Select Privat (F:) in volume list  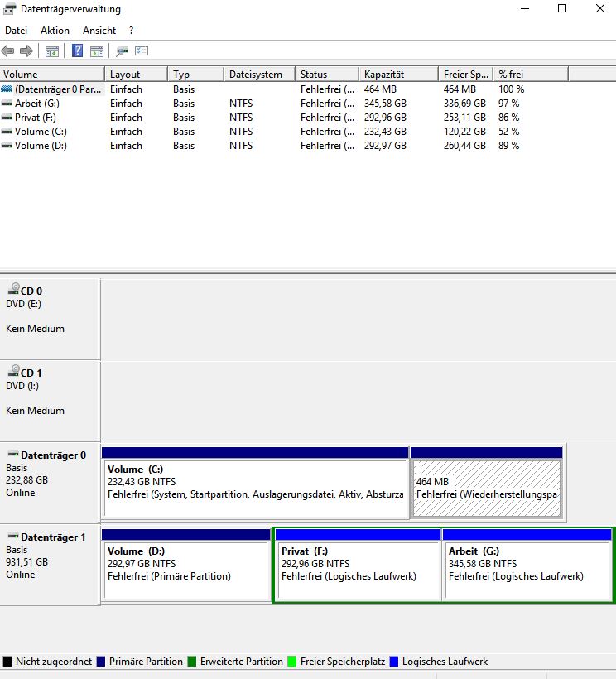click(x=35, y=118)
